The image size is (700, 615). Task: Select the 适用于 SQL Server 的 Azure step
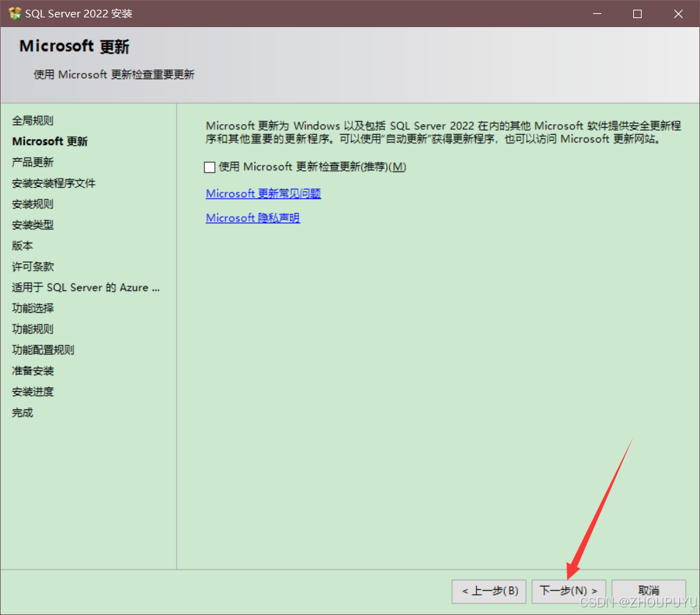pos(86,288)
